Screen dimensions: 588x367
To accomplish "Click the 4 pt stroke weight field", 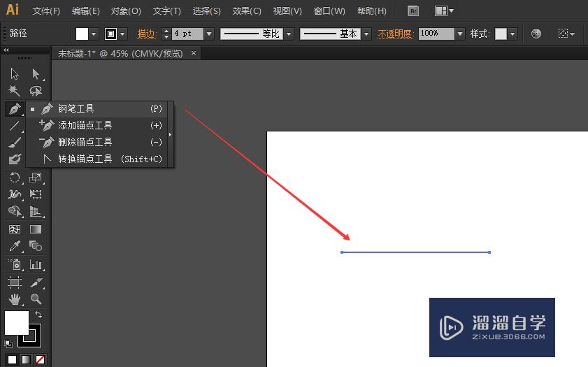I will pyautogui.click(x=188, y=34).
